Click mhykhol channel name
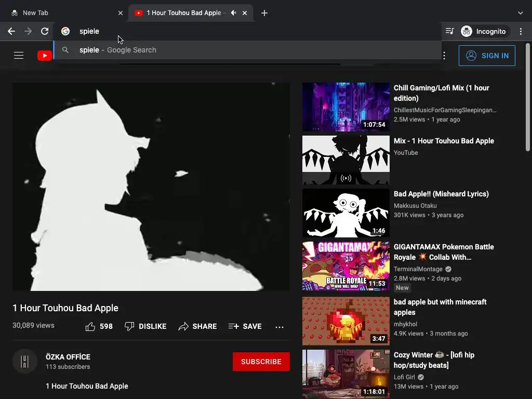The width and height of the screenshot is (532, 399). click(x=405, y=324)
